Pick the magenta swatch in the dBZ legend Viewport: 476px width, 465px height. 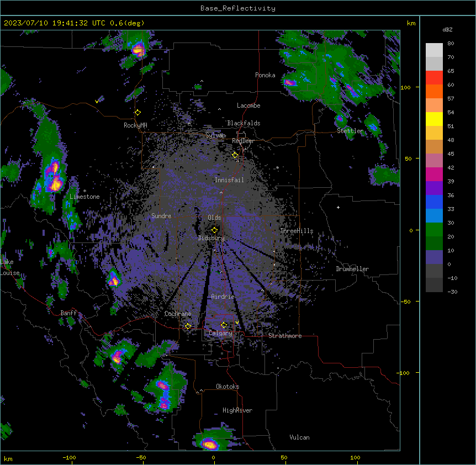[x=434, y=174]
